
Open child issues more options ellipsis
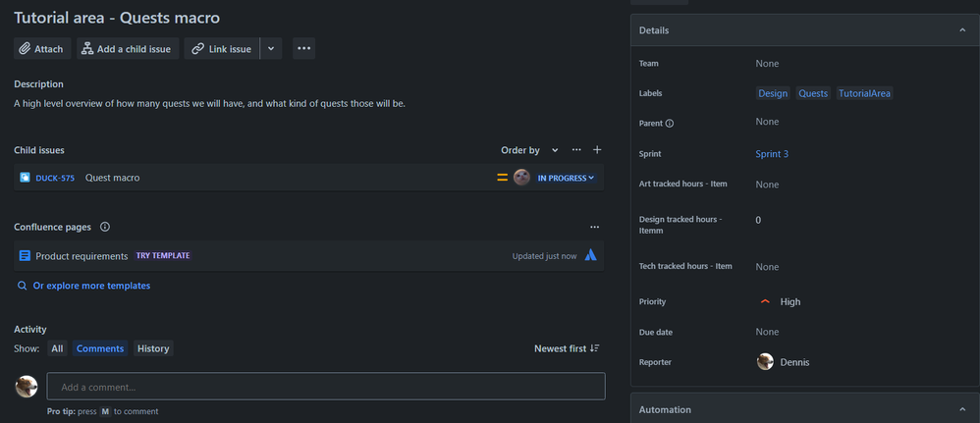pos(576,150)
